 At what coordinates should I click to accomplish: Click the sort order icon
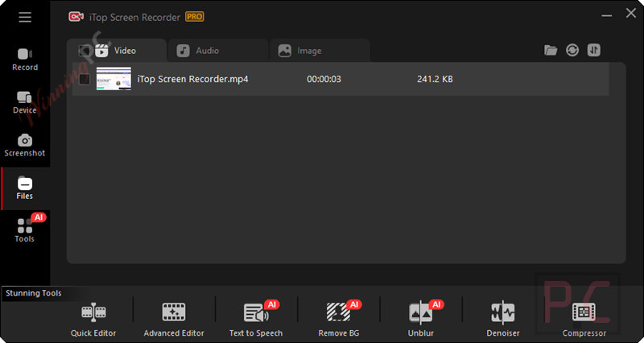pyautogui.click(x=593, y=50)
